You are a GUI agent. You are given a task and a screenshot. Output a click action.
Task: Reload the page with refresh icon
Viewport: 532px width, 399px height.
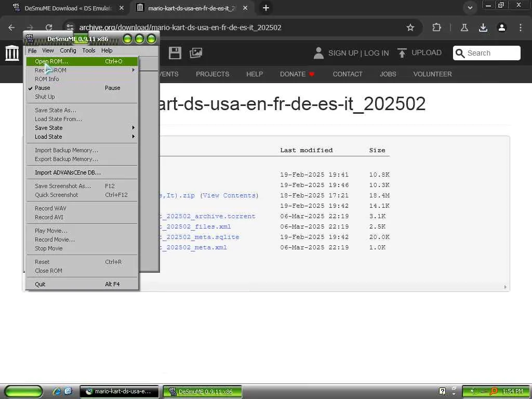[49, 28]
